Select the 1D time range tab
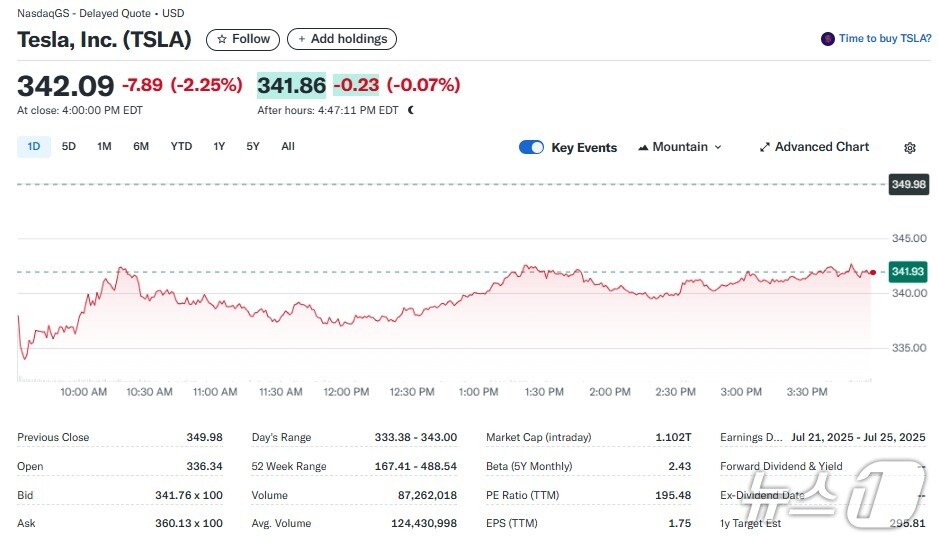Image resolution: width=939 pixels, height=542 pixels. 34,147
